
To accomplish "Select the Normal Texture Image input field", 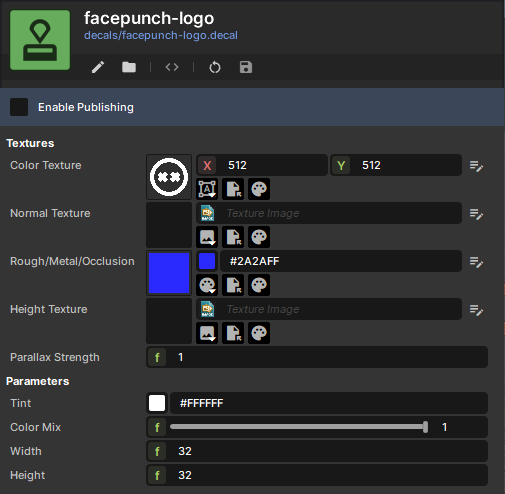I will [329, 213].
